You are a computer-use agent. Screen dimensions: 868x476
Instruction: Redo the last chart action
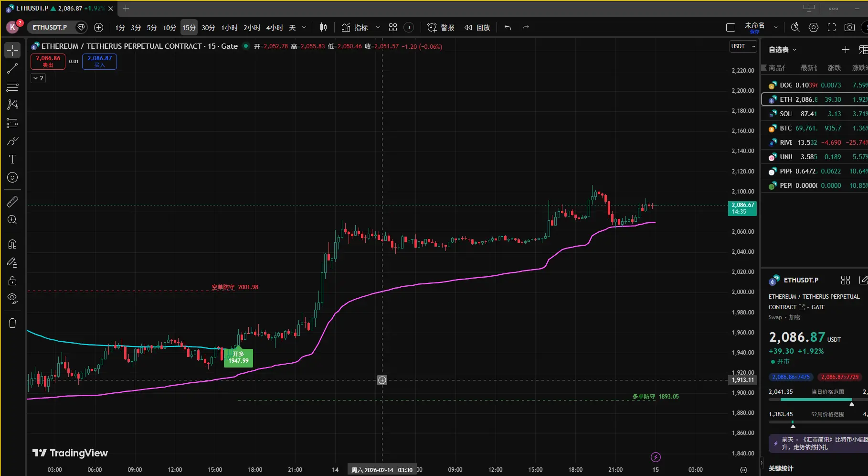coord(526,27)
